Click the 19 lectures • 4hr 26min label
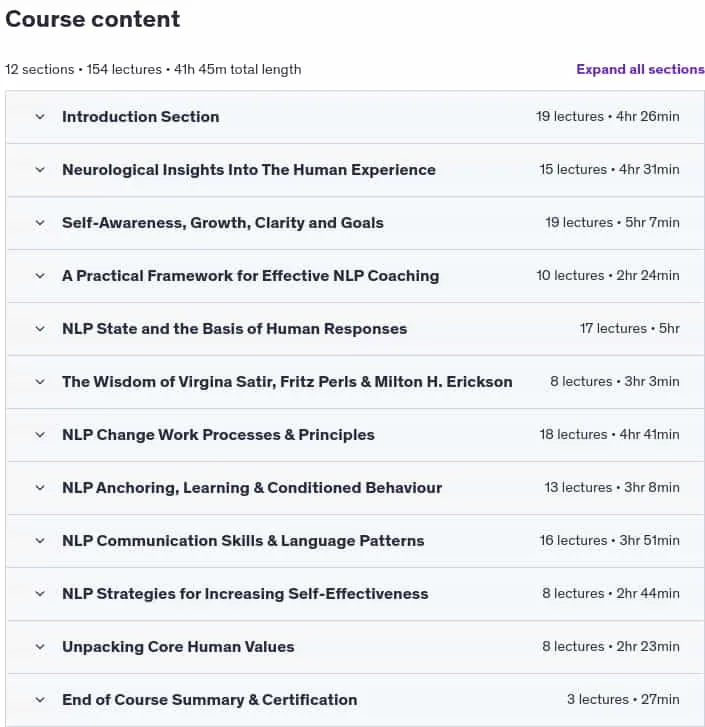Image resolution: width=705 pixels, height=727 pixels. pos(608,116)
